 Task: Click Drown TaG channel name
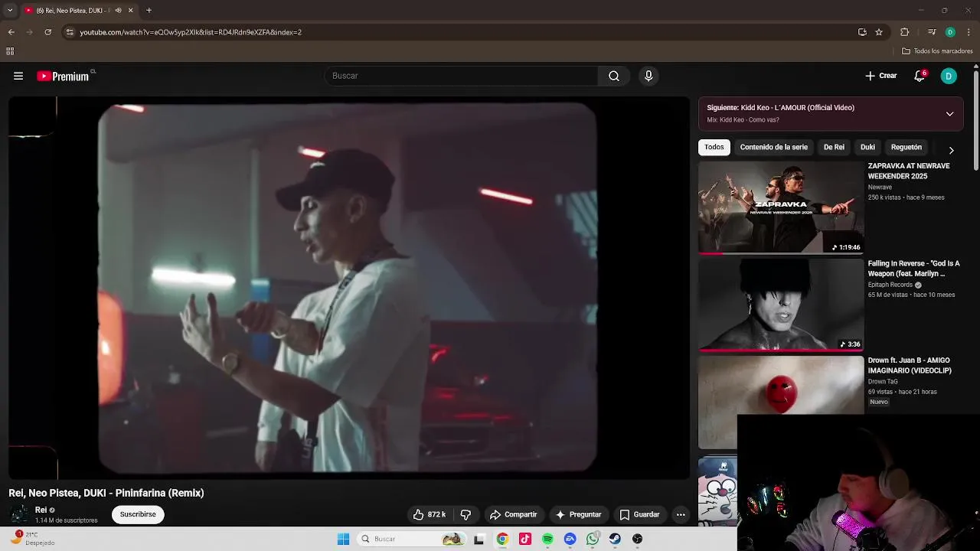click(x=883, y=381)
